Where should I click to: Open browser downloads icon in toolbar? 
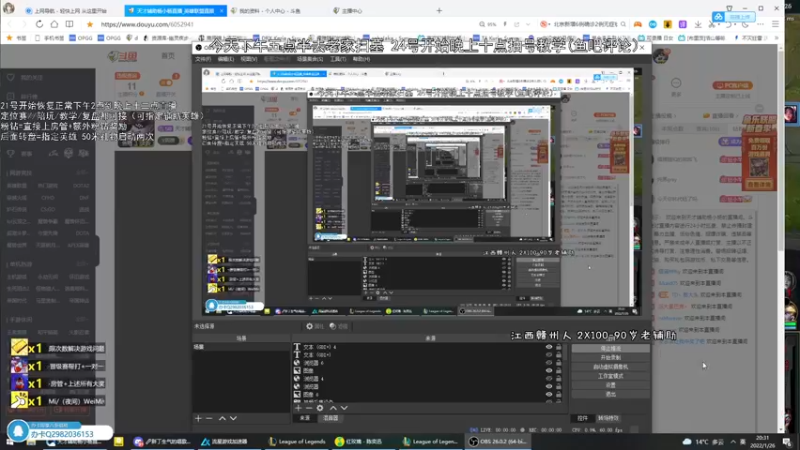(x=698, y=24)
